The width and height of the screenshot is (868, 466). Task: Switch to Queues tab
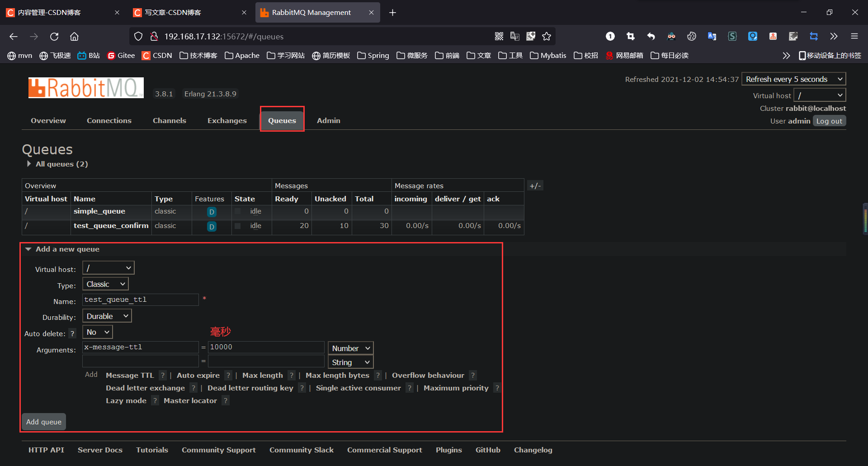282,120
